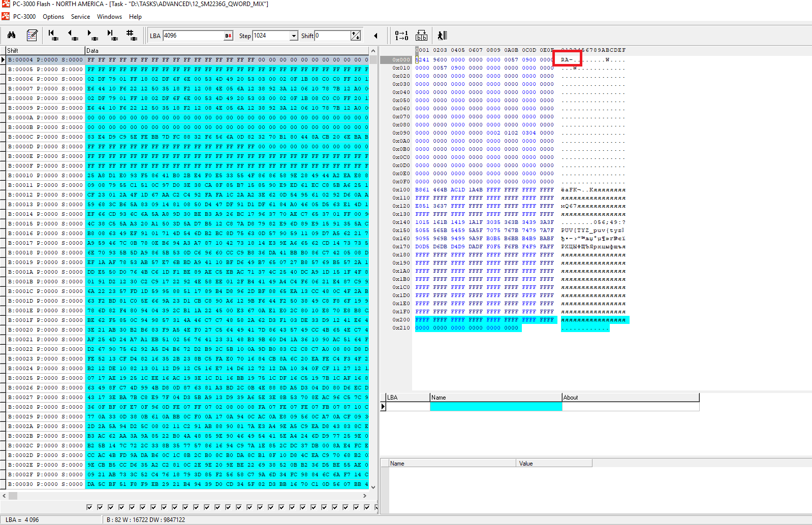
Task: Click the arrows button beside the Shift field
Action: pyautogui.click(x=356, y=36)
